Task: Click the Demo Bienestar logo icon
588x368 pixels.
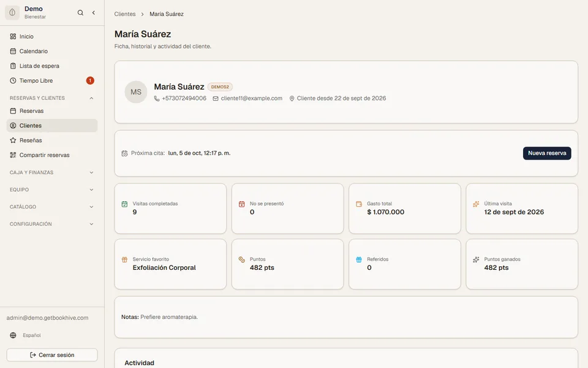Action: pos(12,12)
